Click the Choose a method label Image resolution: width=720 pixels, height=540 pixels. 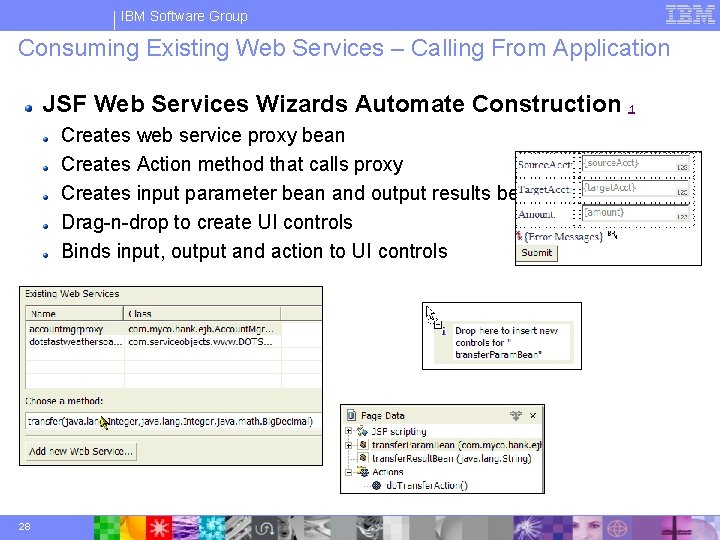coord(64,401)
